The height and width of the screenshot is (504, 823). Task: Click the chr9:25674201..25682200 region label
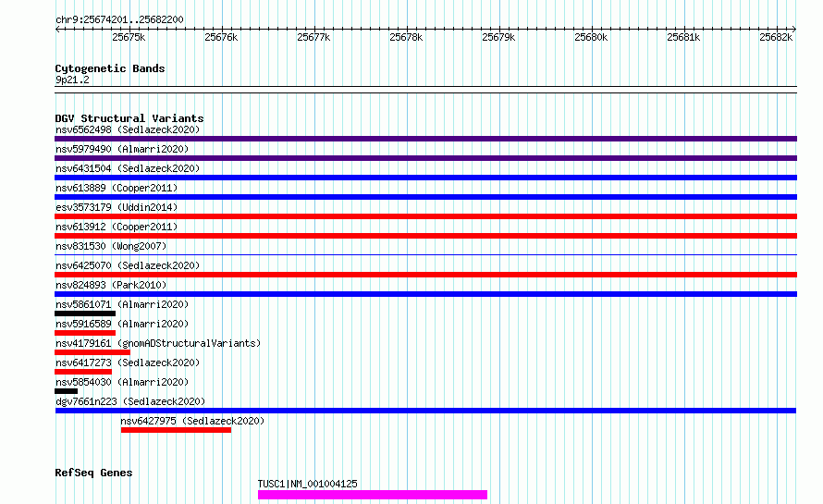(x=119, y=19)
